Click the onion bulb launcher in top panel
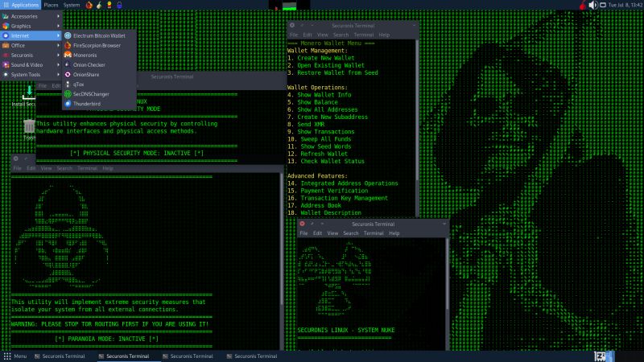This screenshot has width=644, height=362. [99, 5]
